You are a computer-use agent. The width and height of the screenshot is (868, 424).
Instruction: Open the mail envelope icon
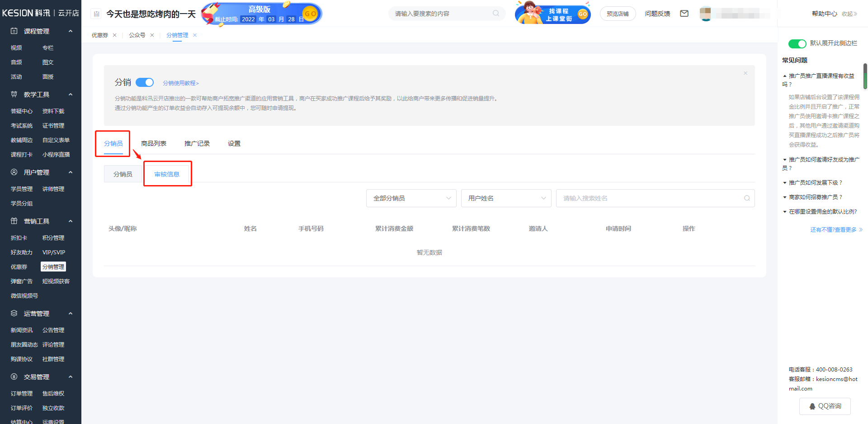(x=684, y=14)
